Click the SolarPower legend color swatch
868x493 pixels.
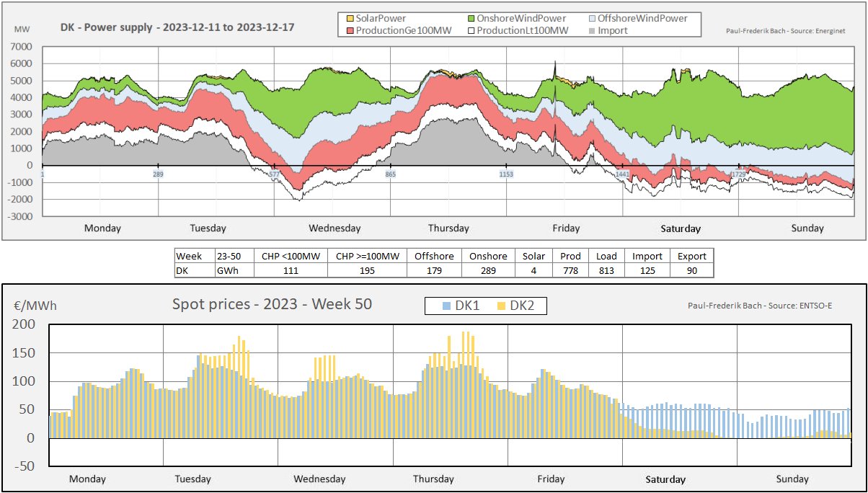351,18
